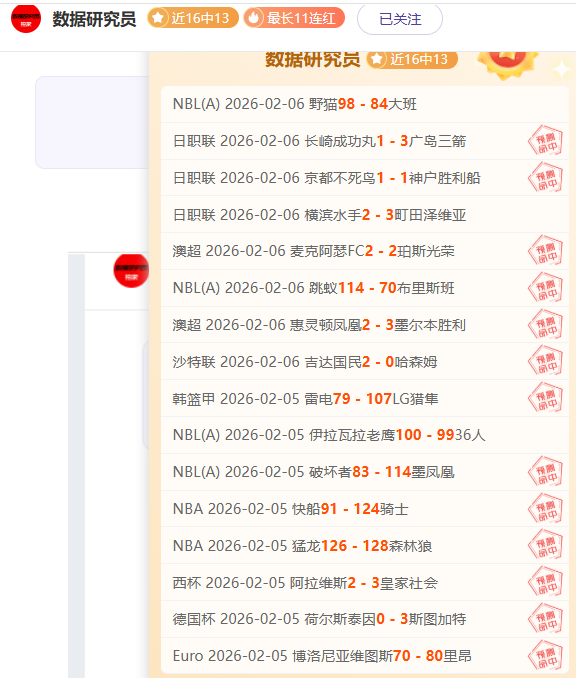Click 预测命中 stamp on 快船 row

pos(545,509)
